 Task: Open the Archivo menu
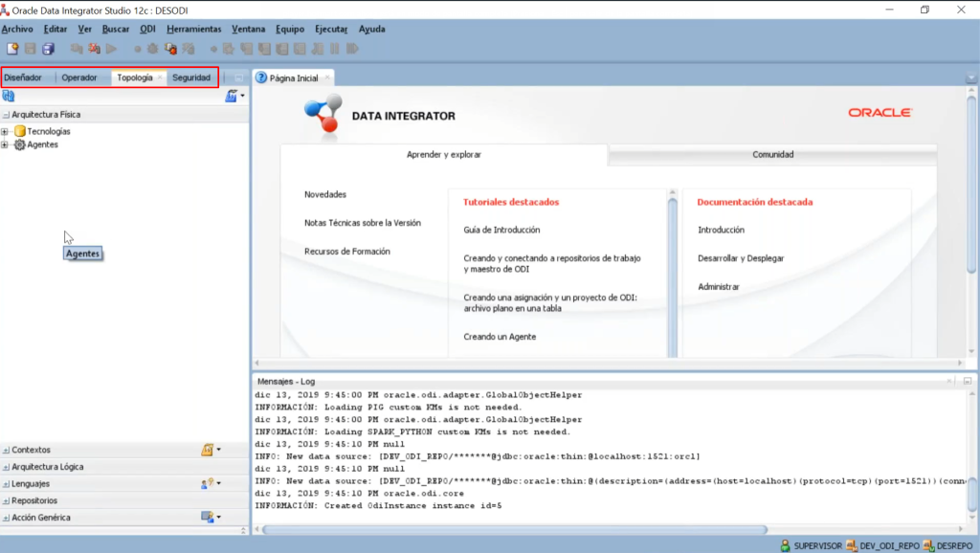(17, 29)
